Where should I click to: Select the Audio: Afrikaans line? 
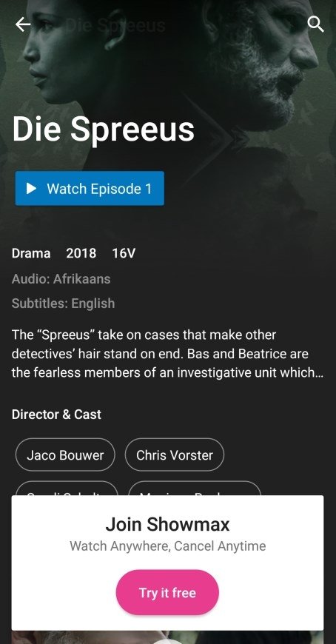point(61,279)
